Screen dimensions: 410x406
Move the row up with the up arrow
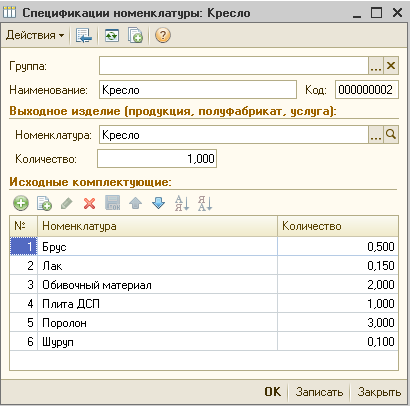(x=135, y=203)
